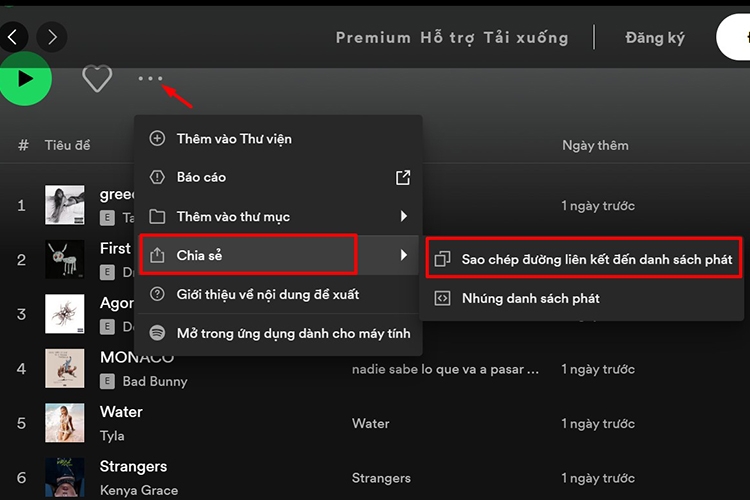Click the partially hidden First song title
This screenshot has height=500, width=750.
click(x=115, y=248)
